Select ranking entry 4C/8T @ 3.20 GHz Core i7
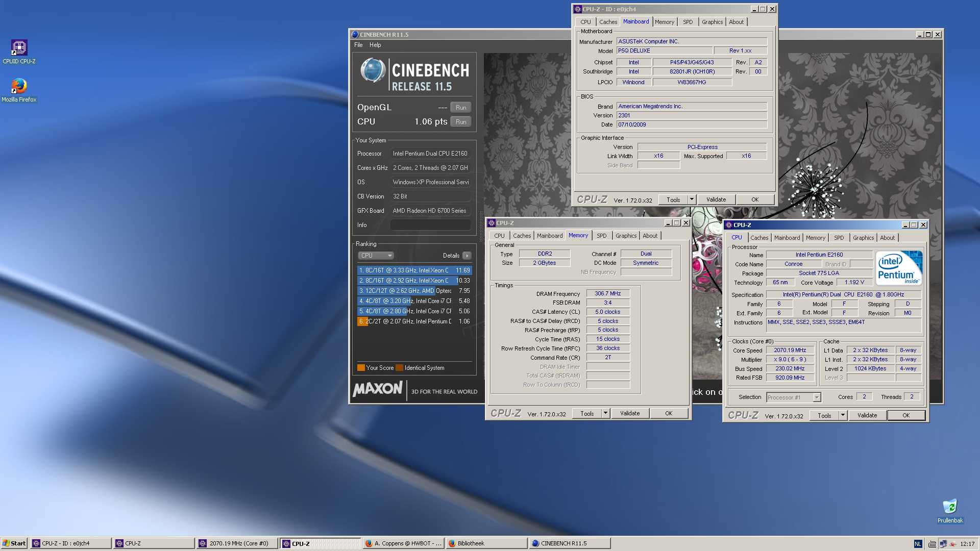This screenshot has width=980, height=551. click(414, 301)
